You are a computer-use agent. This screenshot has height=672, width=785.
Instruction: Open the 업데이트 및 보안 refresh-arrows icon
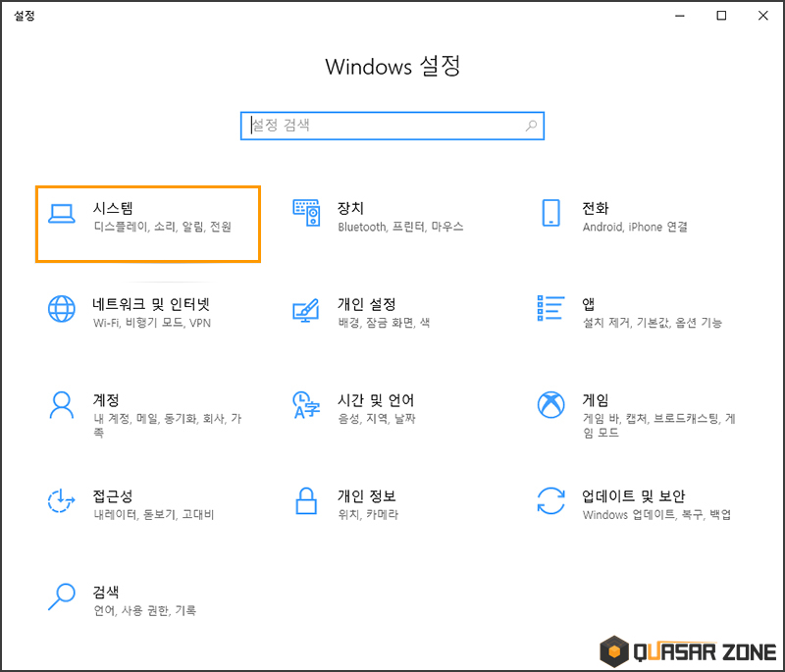click(x=550, y=500)
